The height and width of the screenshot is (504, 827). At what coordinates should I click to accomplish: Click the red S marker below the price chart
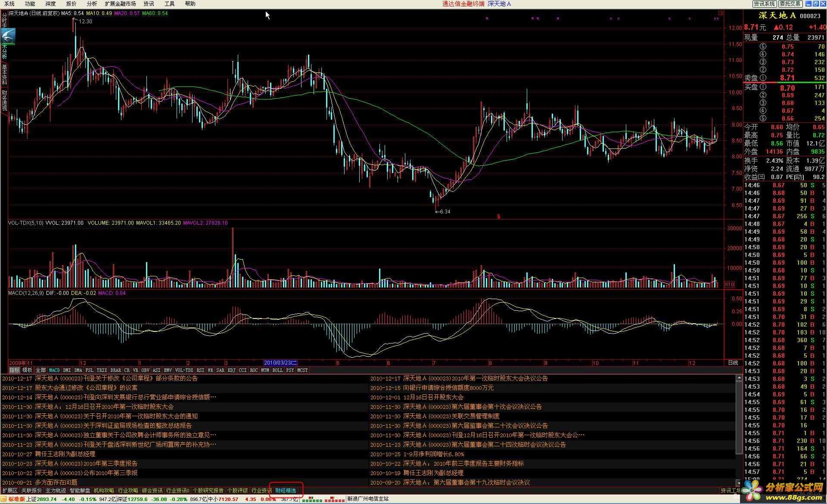(498, 216)
